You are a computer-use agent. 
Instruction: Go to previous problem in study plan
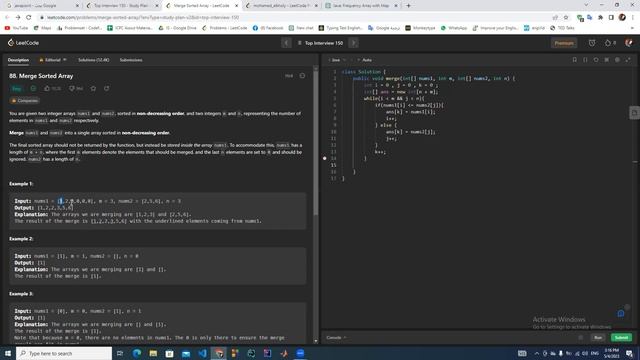pos(286,43)
